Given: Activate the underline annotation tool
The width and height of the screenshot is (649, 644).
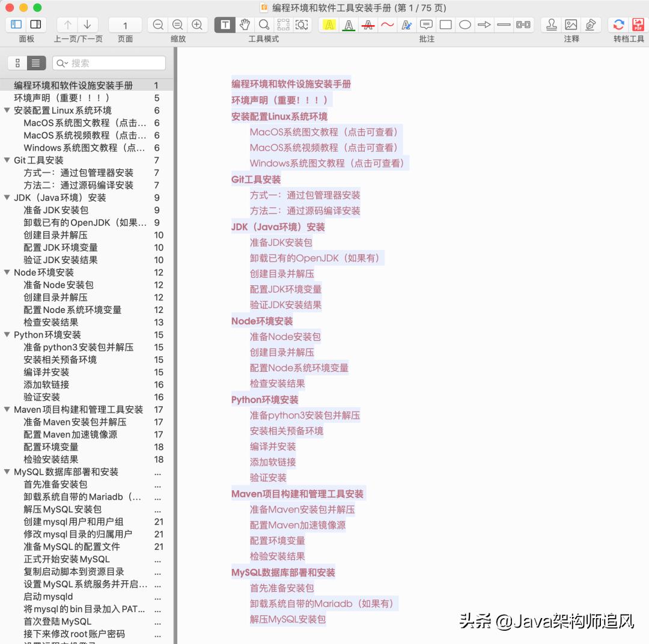Looking at the screenshot, I should [x=349, y=25].
